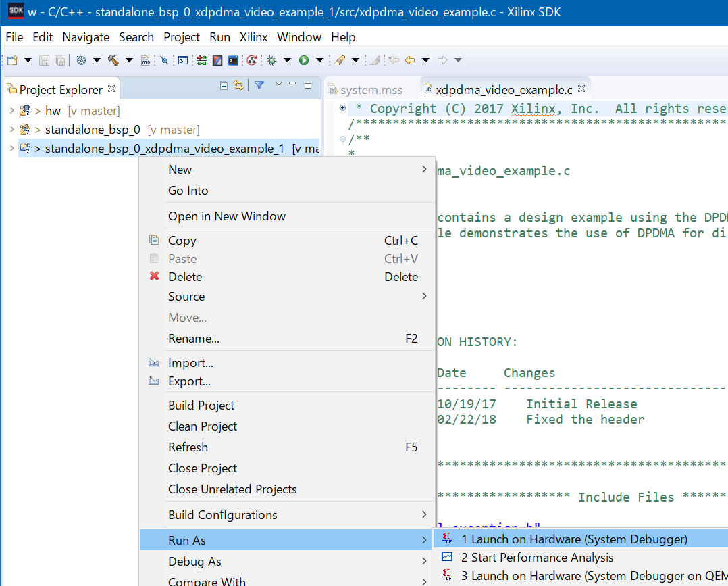Expand the folded copyright comment block
The image size is (728, 586).
(342, 108)
